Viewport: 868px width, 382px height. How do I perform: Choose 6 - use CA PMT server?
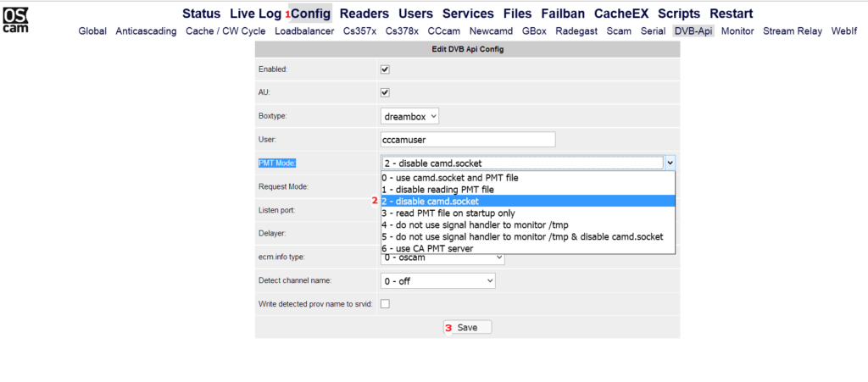[x=527, y=248]
